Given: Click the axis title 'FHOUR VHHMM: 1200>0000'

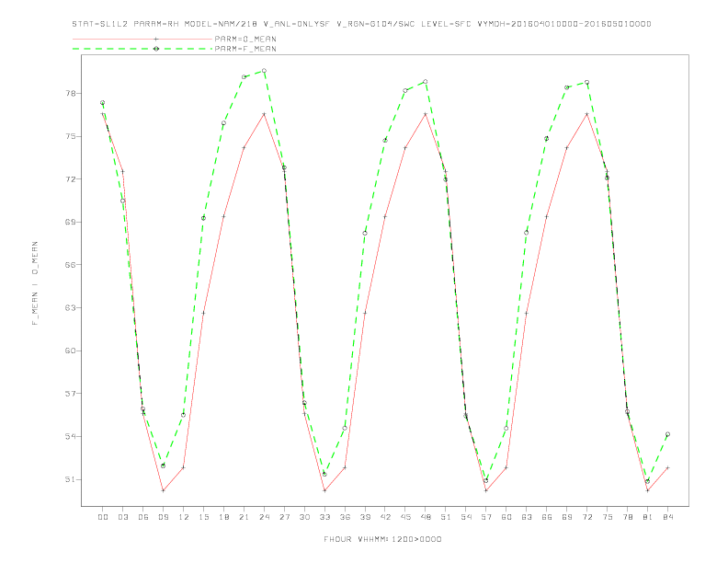Looking at the screenshot, I should [x=382, y=539].
